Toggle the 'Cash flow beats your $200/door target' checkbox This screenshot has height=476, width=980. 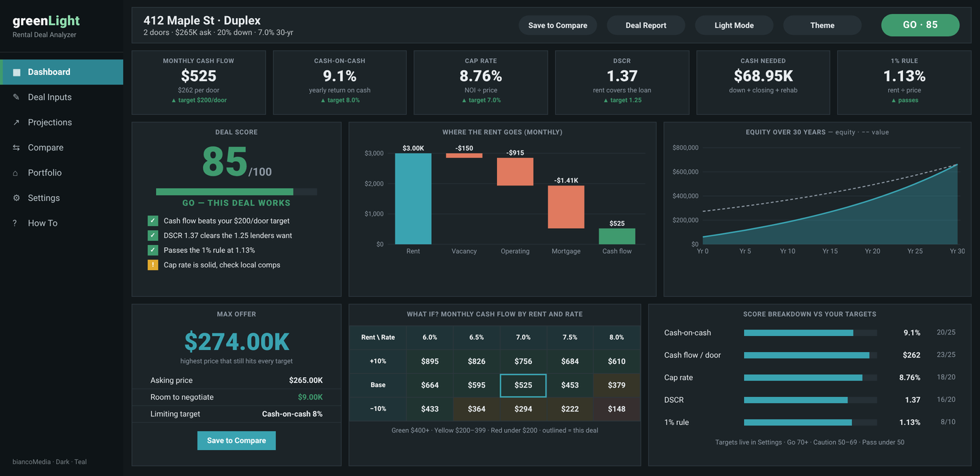pyautogui.click(x=153, y=220)
